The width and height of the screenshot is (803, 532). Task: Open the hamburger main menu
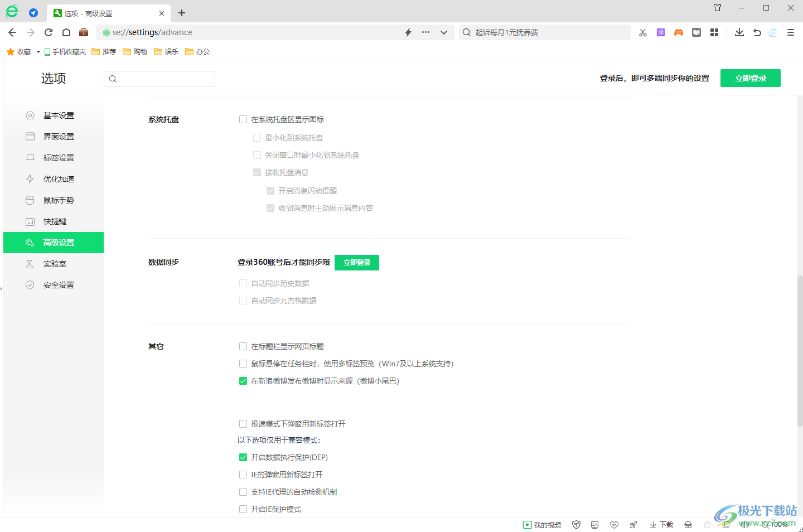[x=791, y=32]
